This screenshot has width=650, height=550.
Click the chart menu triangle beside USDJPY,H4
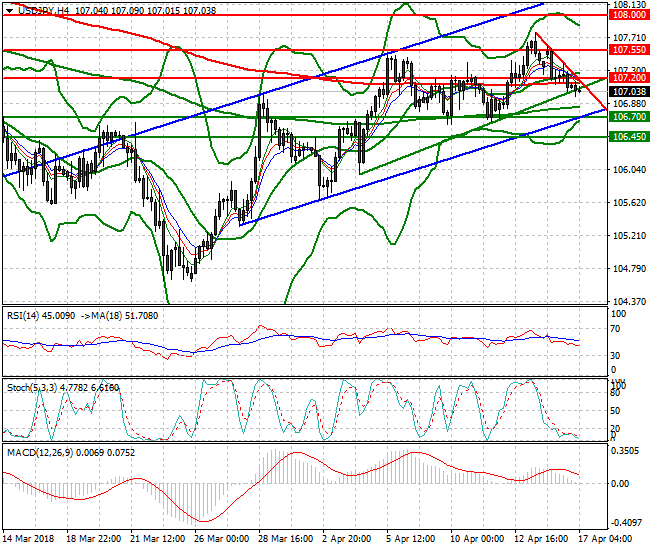click(10, 11)
